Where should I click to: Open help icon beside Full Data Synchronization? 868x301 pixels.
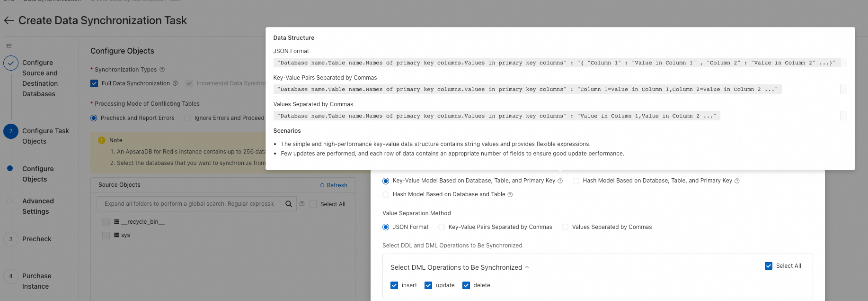(175, 83)
